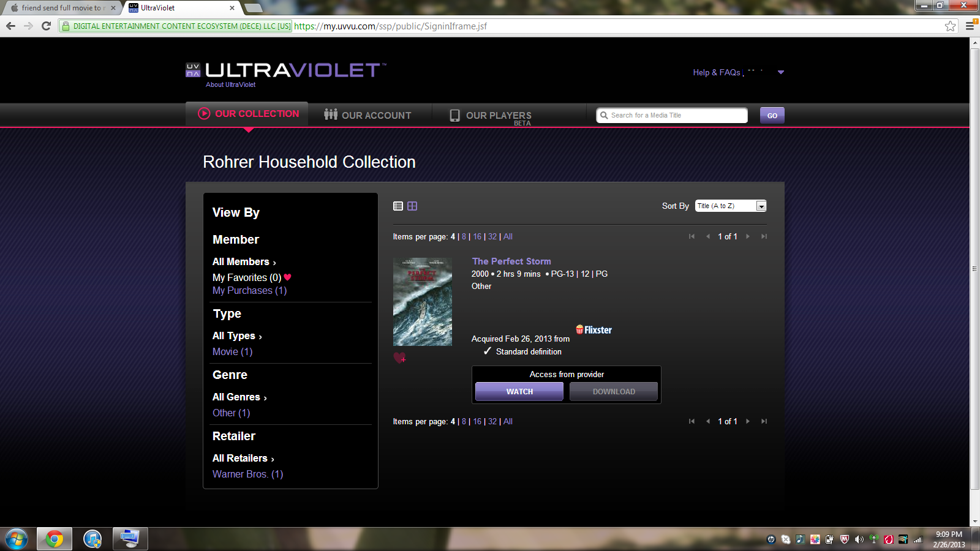
Task: Filter by Other (1) genre
Action: (x=231, y=413)
